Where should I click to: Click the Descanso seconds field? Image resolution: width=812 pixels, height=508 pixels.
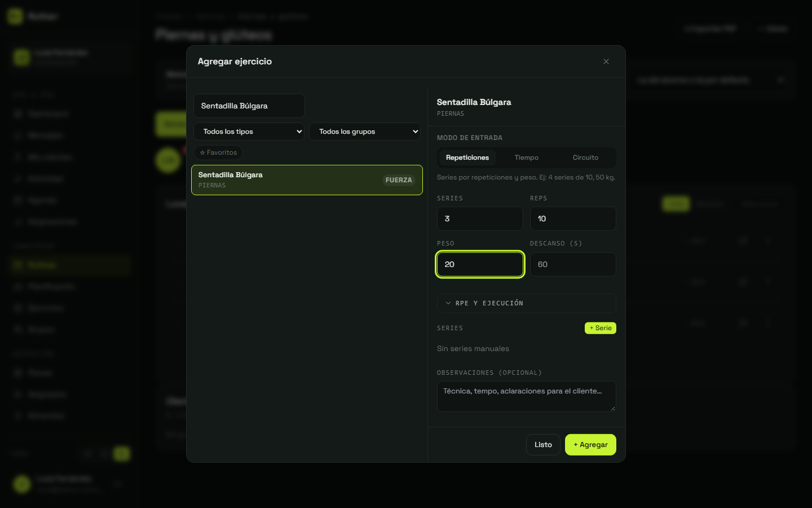573,264
